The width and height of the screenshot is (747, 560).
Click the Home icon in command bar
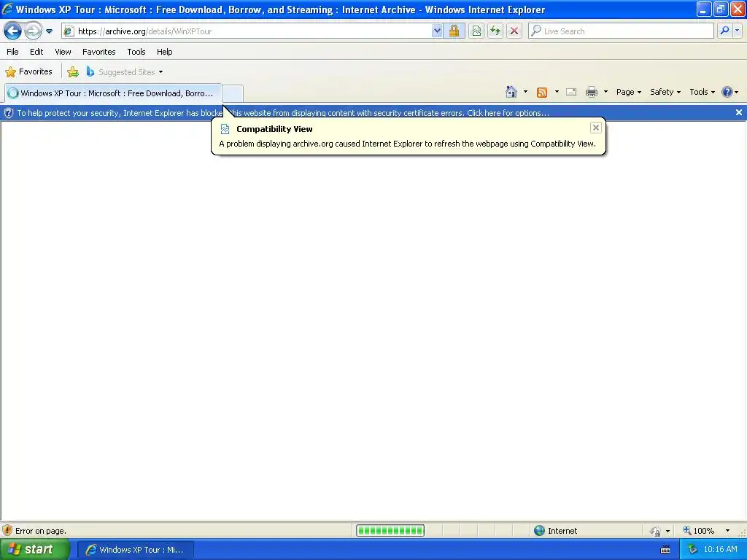pos(511,92)
